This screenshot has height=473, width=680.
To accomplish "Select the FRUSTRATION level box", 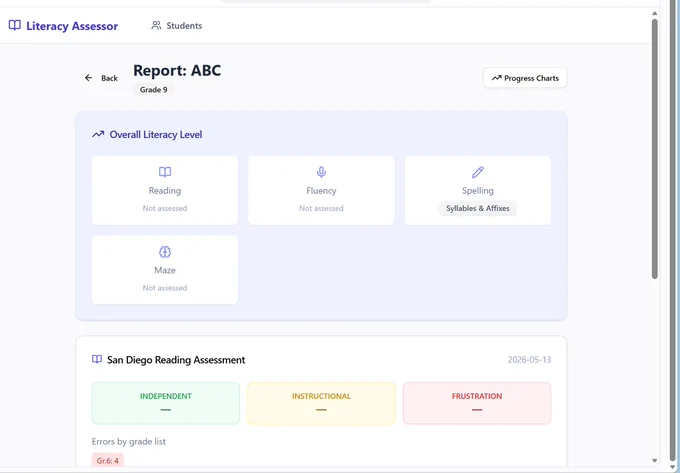I will (477, 403).
